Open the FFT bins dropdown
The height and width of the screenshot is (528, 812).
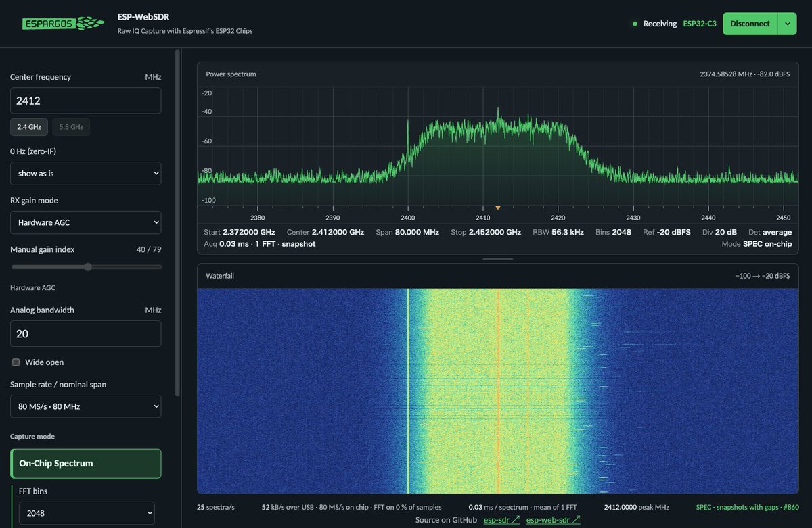(x=87, y=513)
